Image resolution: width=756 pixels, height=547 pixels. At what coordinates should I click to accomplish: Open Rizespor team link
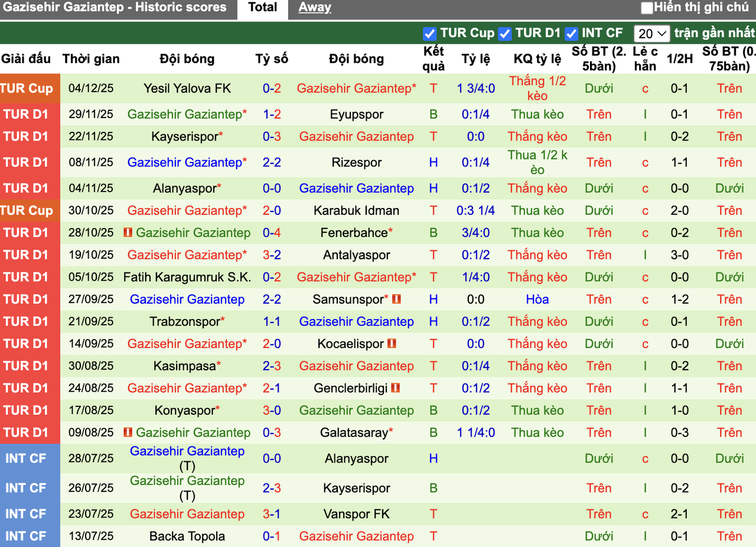coord(357,162)
